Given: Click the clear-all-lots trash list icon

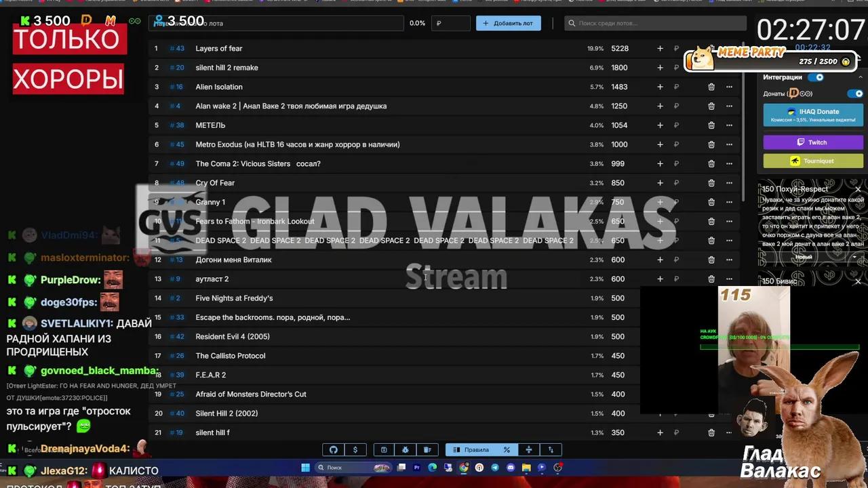Looking at the screenshot, I should pyautogui.click(x=427, y=450).
